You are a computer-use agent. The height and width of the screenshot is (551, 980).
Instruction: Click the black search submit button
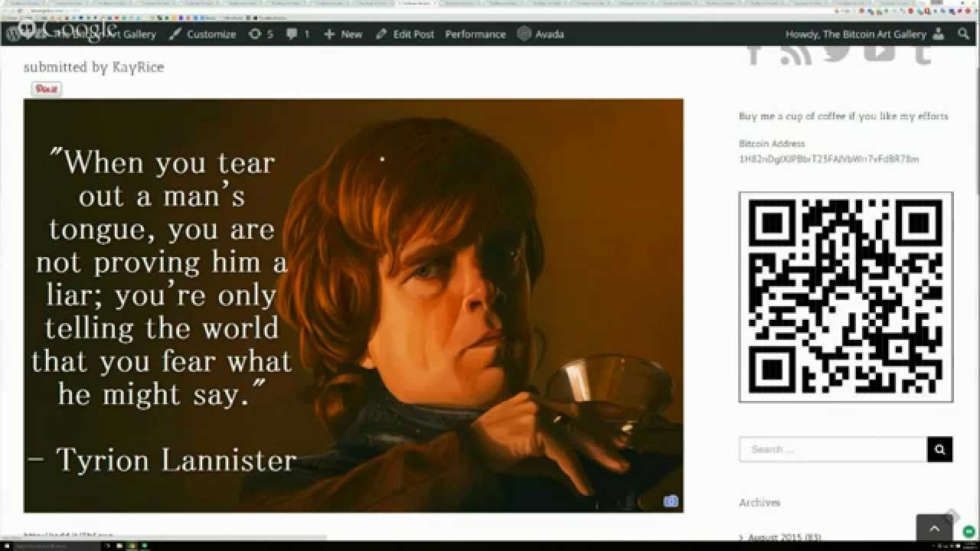(x=940, y=449)
